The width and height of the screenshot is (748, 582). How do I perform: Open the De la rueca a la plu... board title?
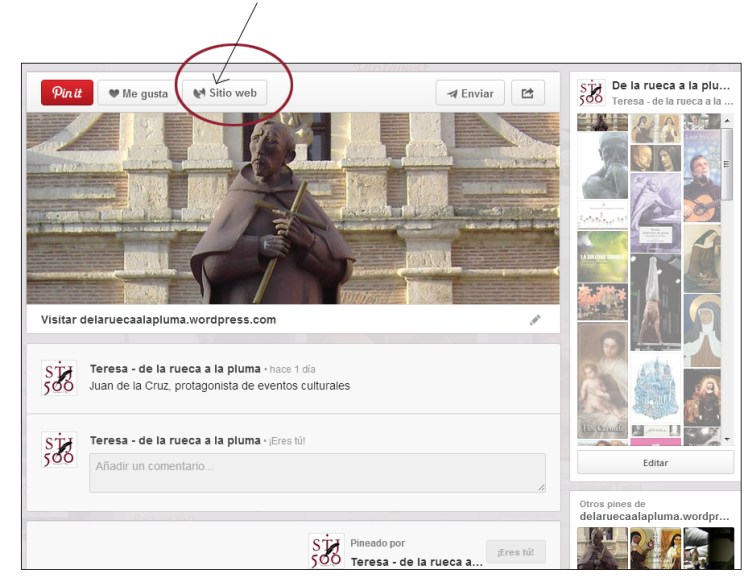670,86
